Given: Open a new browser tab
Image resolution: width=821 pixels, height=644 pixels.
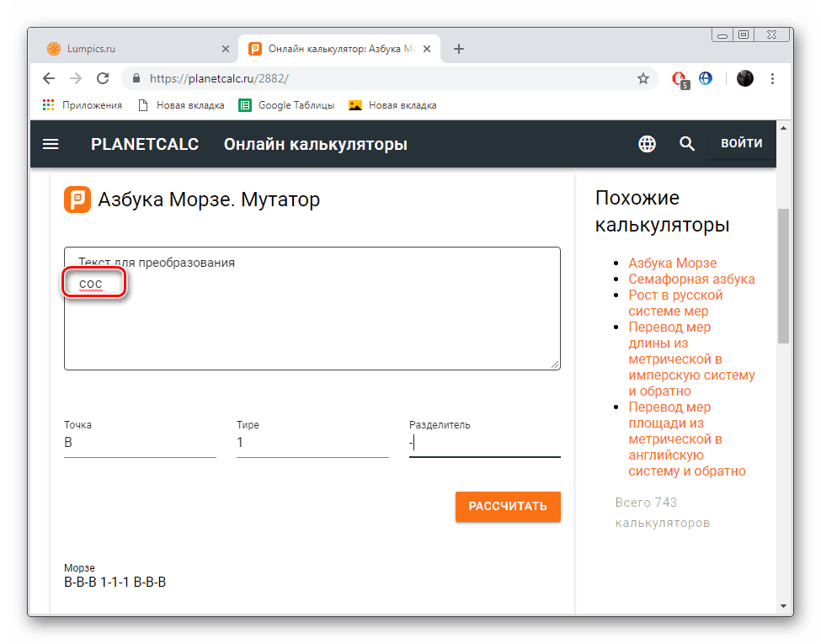Looking at the screenshot, I should [x=459, y=49].
